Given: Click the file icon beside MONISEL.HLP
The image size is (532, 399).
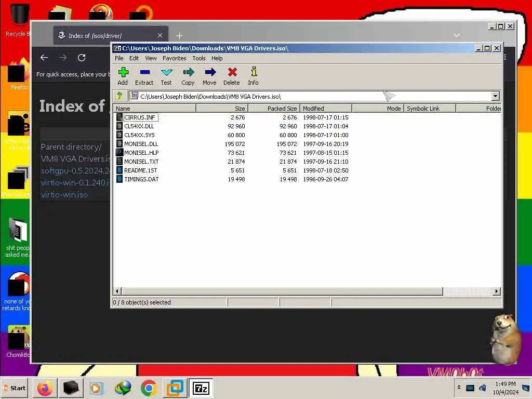Looking at the screenshot, I should 119,153.
